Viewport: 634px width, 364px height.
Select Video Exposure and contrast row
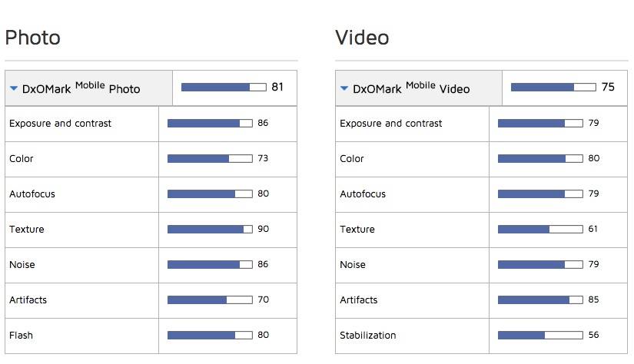click(481, 124)
